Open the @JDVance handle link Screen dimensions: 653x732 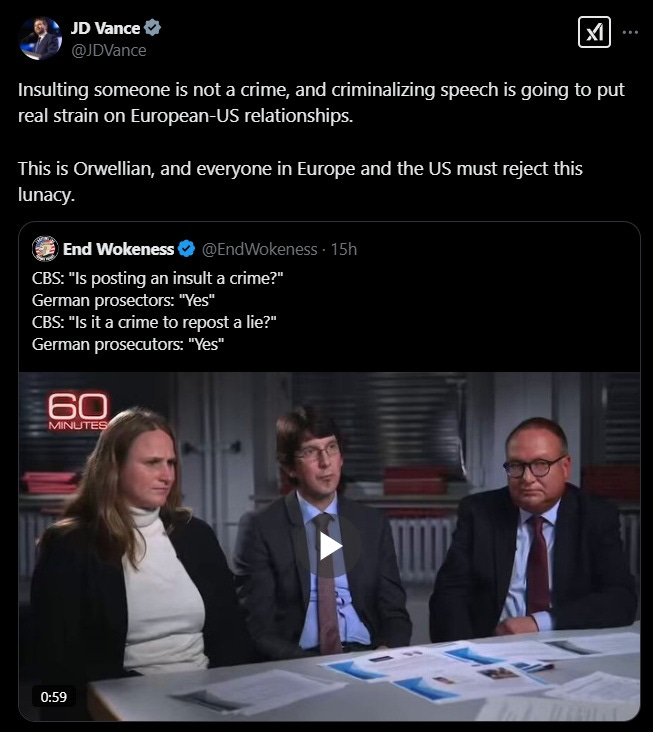click(109, 50)
